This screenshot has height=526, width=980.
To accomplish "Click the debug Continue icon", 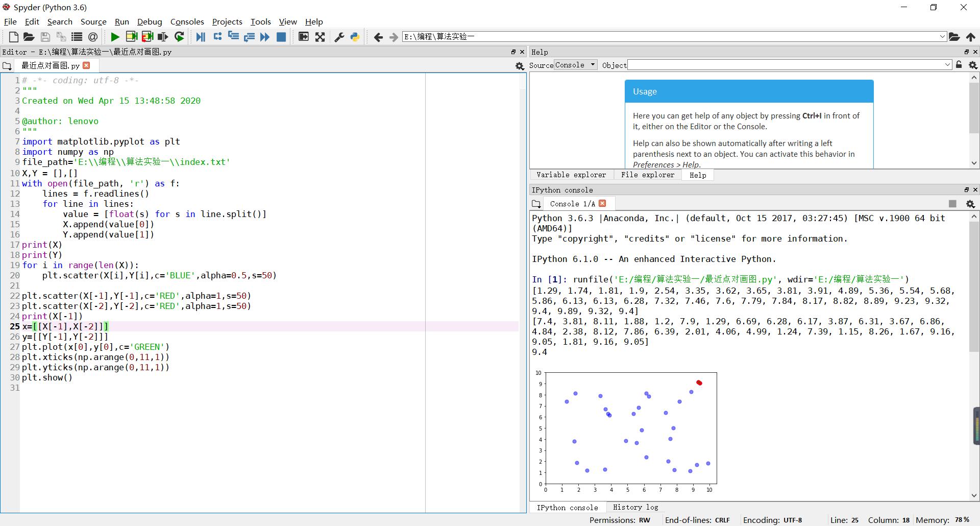I will coord(264,37).
